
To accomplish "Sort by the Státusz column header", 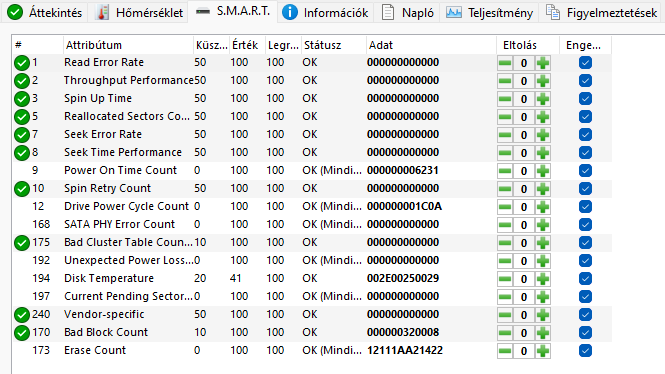I will (333, 45).
